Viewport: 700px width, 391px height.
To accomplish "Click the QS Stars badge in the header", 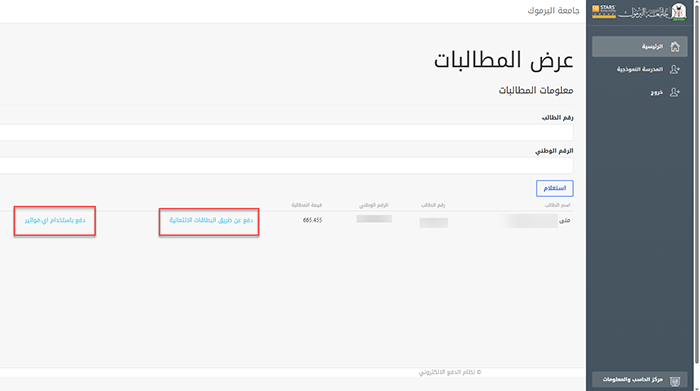I will pyautogui.click(x=604, y=12).
